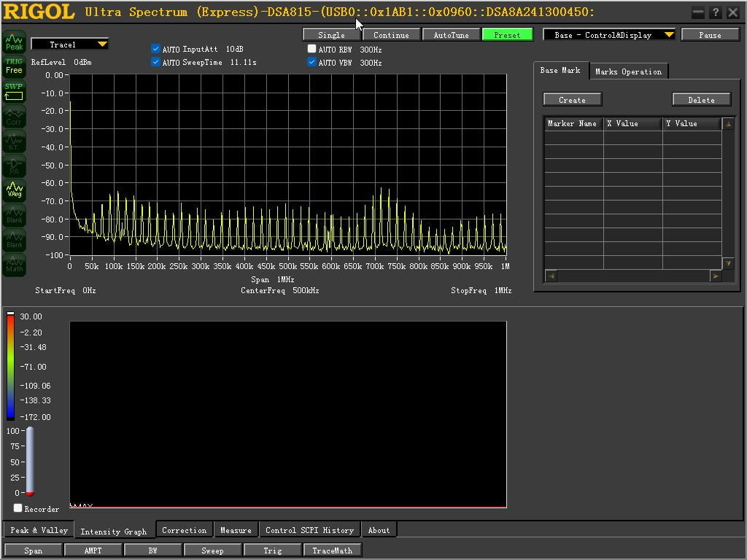Switch to Marks Operation tab
Viewport: 747px width, 560px height.
pyautogui.click(x=628, y=71)
